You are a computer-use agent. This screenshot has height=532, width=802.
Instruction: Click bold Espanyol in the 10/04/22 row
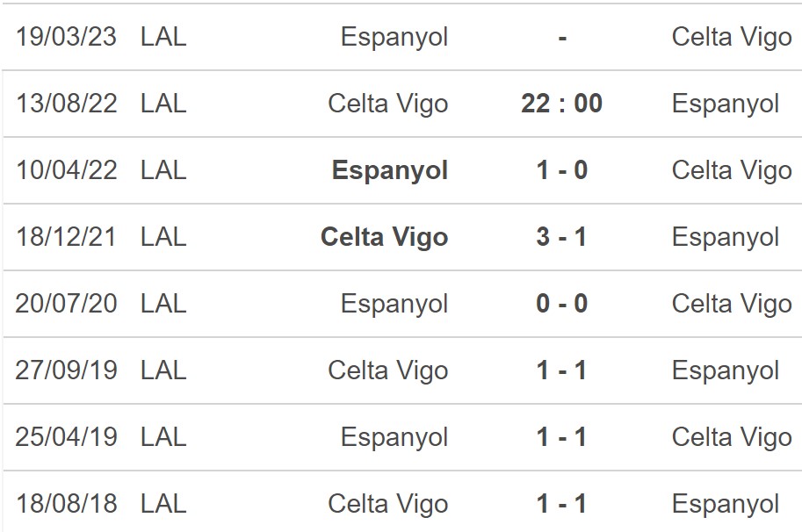[x=390, y=170]
